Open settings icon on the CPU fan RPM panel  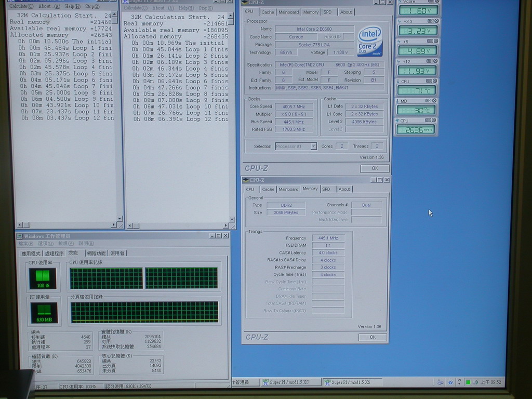pos(428,120)
